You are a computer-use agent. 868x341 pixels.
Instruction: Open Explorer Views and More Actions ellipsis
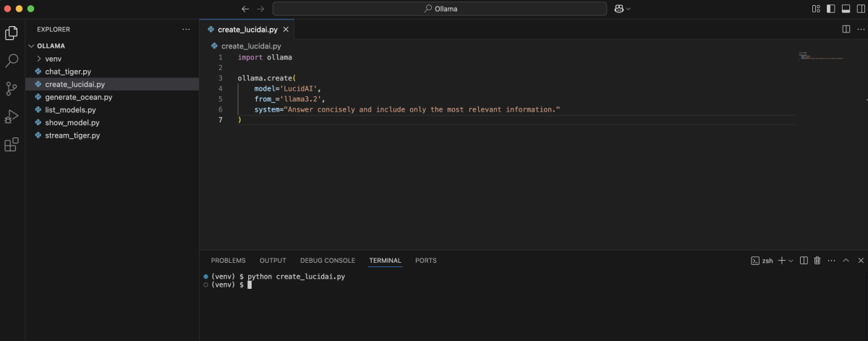pos(186,29)
